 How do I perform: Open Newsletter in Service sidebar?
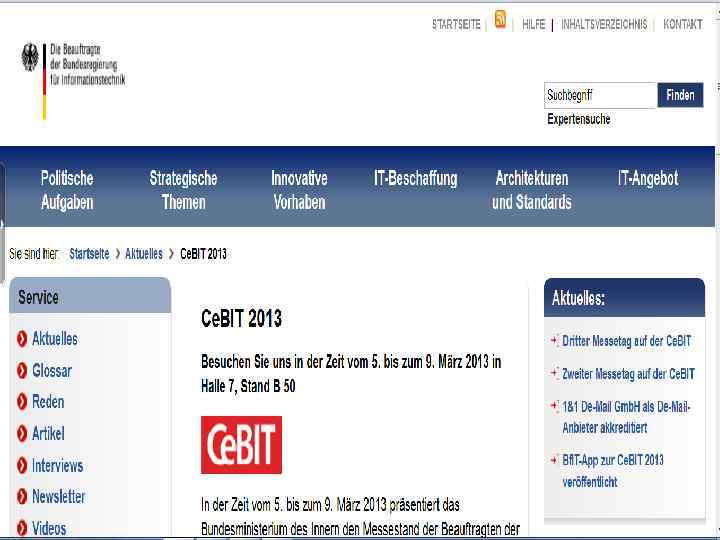click(58, 496)
